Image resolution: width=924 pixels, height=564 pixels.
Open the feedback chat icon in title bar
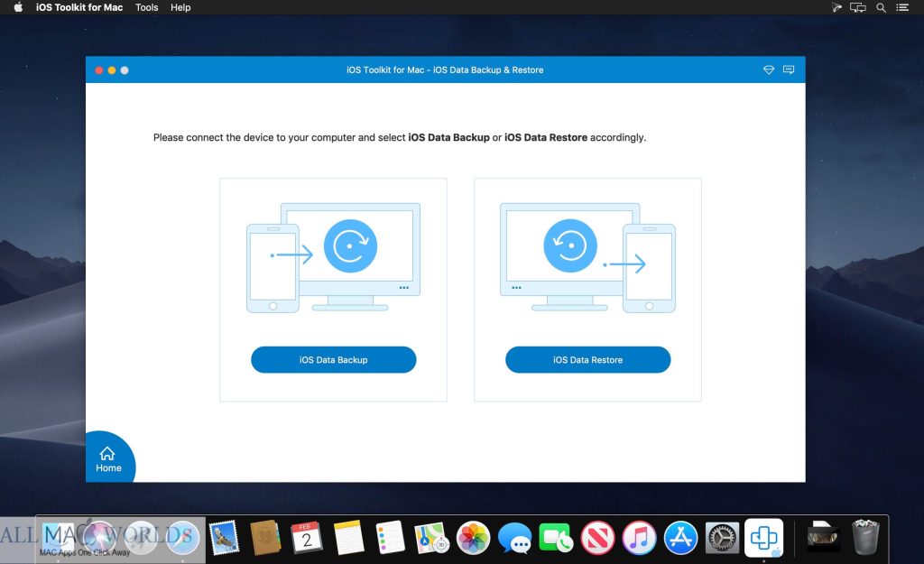click(789, 69)
